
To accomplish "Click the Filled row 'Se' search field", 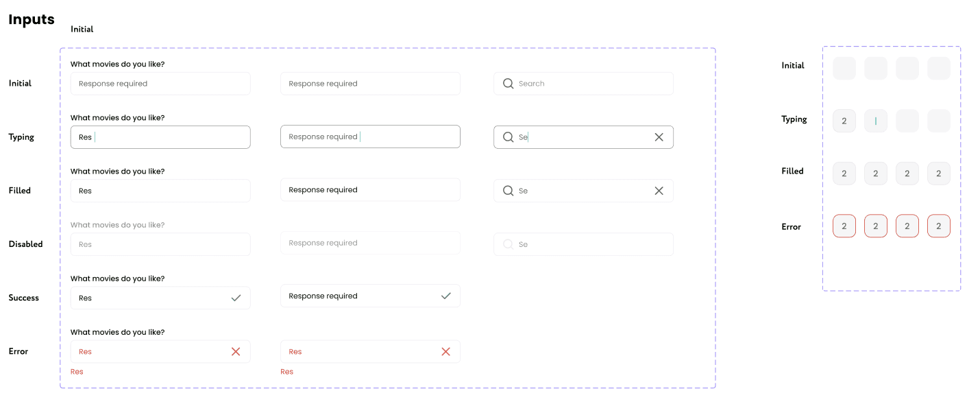I will [x=583, y=191].
